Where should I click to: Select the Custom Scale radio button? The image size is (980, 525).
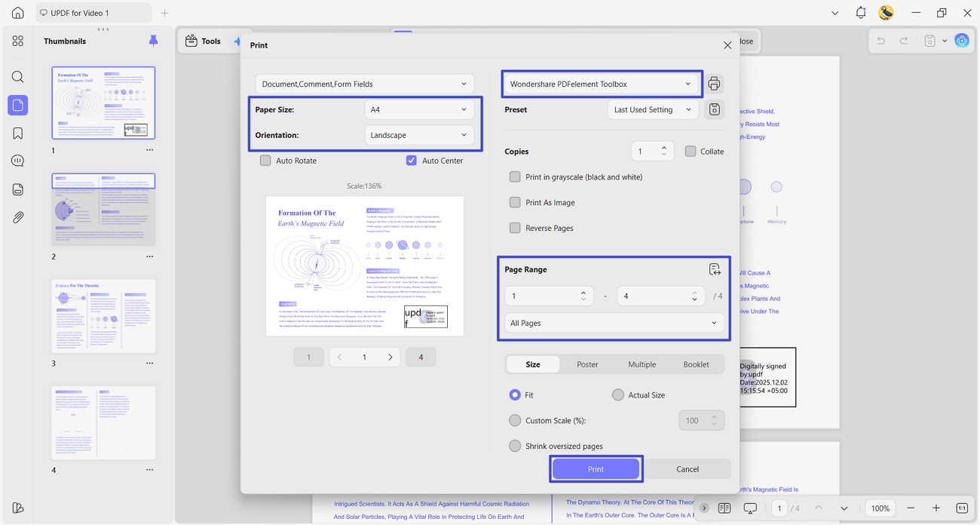pos(515,420)
